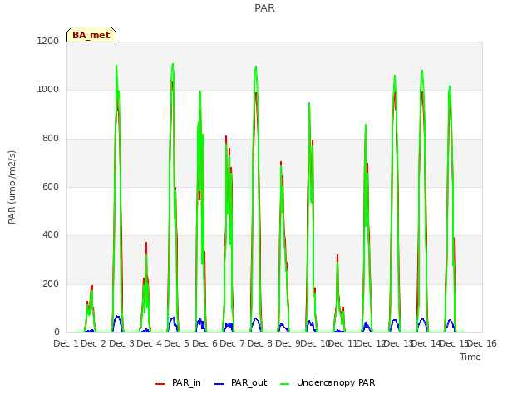Click the PAR_out legend label

249,382
